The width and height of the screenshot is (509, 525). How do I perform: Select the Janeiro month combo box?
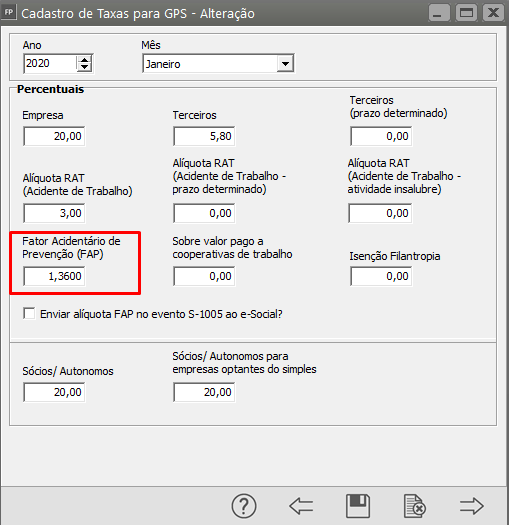click(x=218, y=63)
